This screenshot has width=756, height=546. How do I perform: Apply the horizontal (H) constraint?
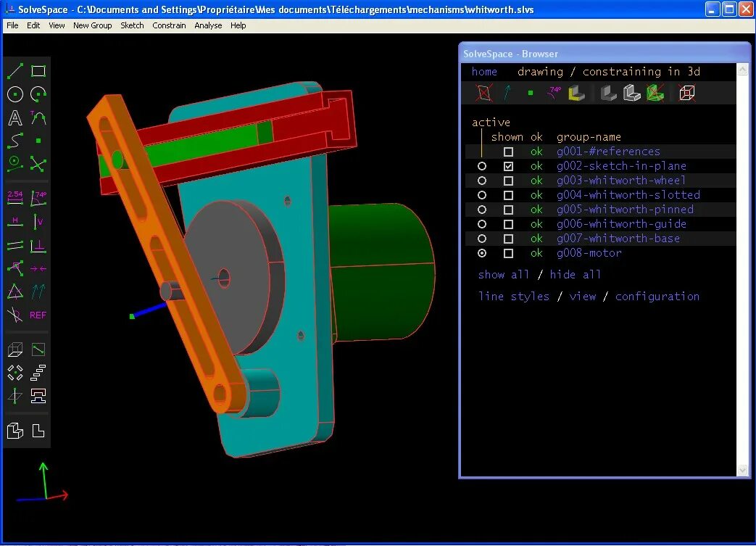click(x=15, y=221)
